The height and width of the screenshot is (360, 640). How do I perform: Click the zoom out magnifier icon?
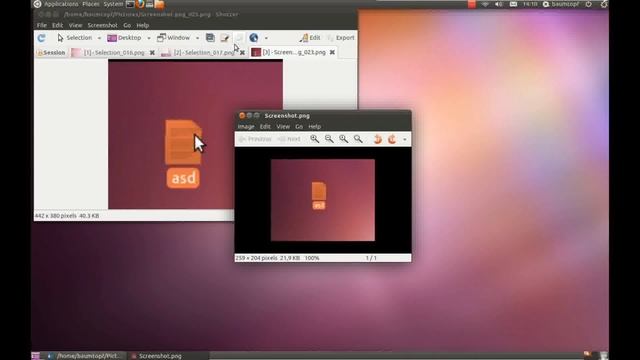pos(329,139)
